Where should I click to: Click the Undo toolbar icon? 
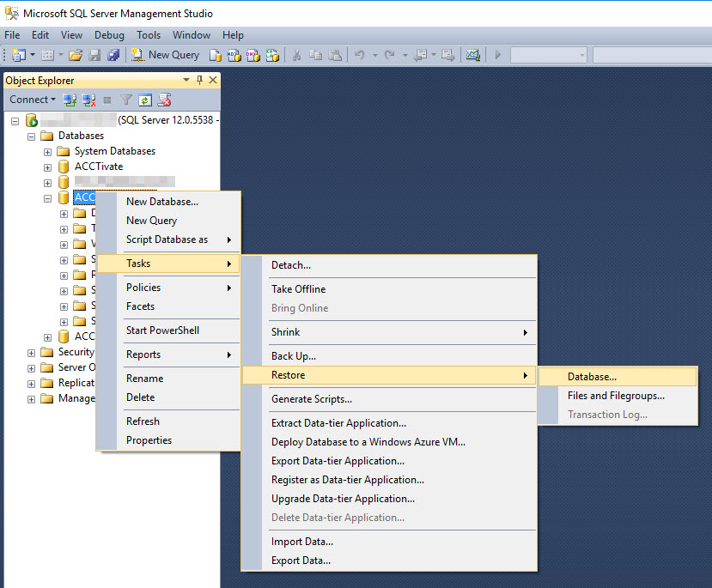pos(360,55)
